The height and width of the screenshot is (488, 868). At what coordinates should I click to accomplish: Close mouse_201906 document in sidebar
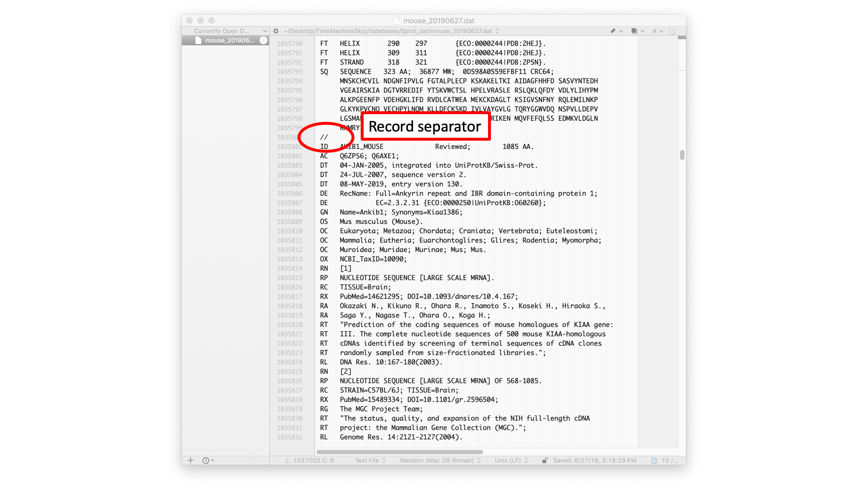pyautogui.click(x=263, y=40)
